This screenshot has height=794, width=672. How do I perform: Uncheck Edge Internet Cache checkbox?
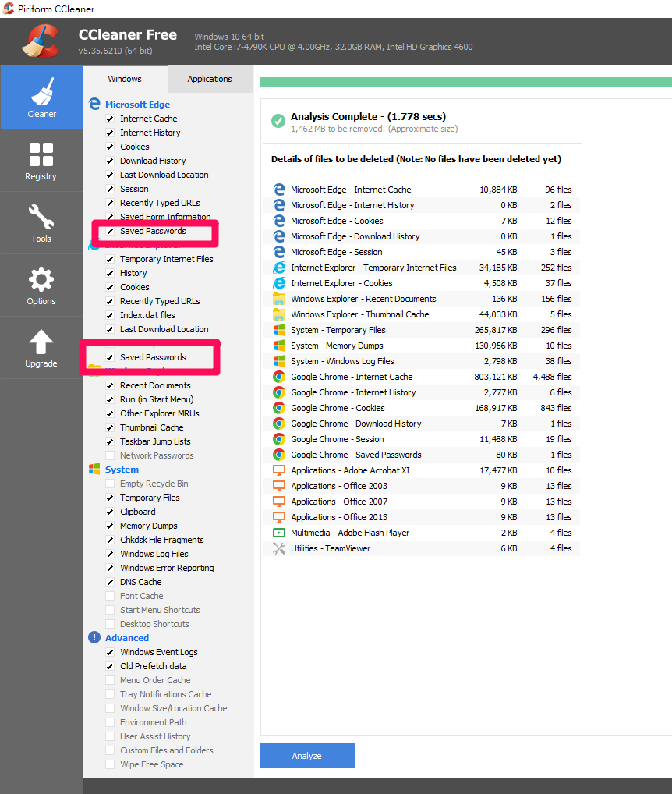coord(110,119)
